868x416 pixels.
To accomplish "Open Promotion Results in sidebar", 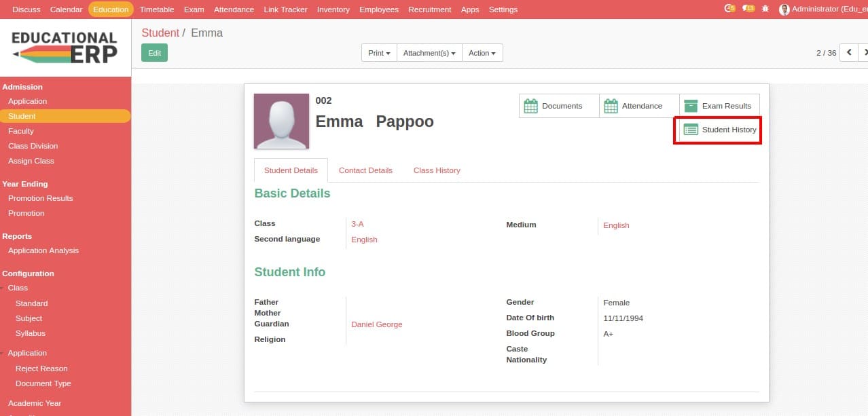I will coord(41,198).
